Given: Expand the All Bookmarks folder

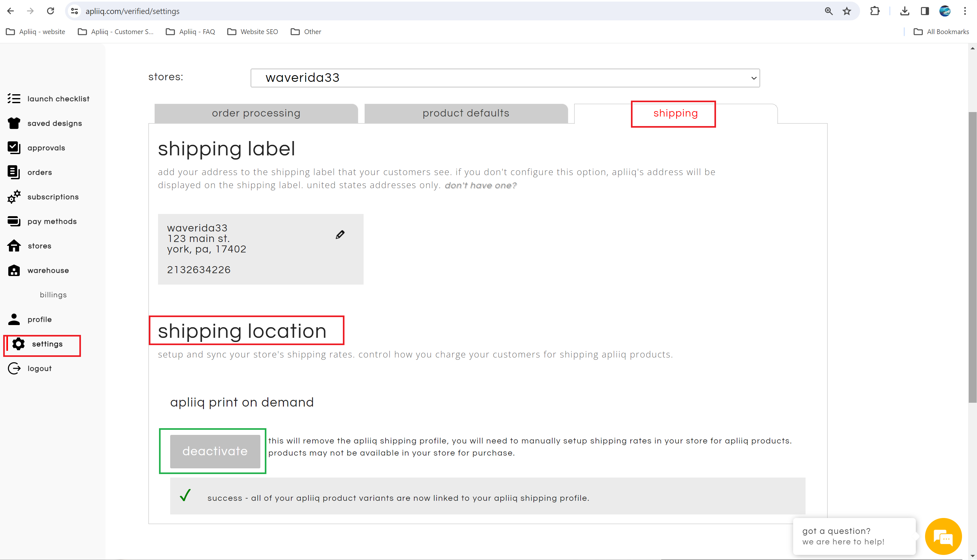Looking at the screenshot, I should click(941, 32).
